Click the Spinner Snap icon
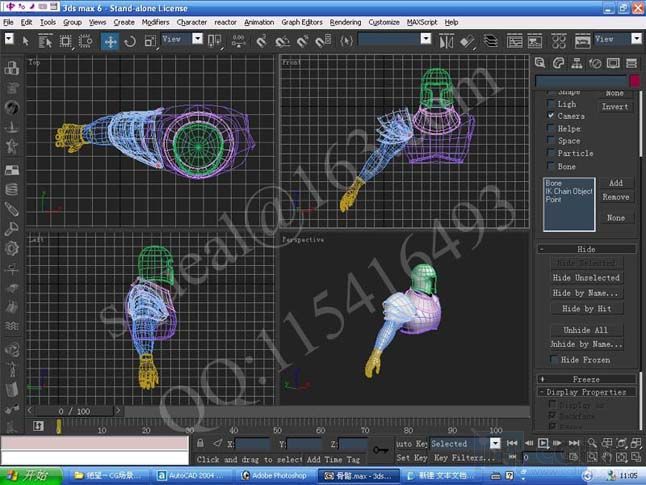 (323, 41)
